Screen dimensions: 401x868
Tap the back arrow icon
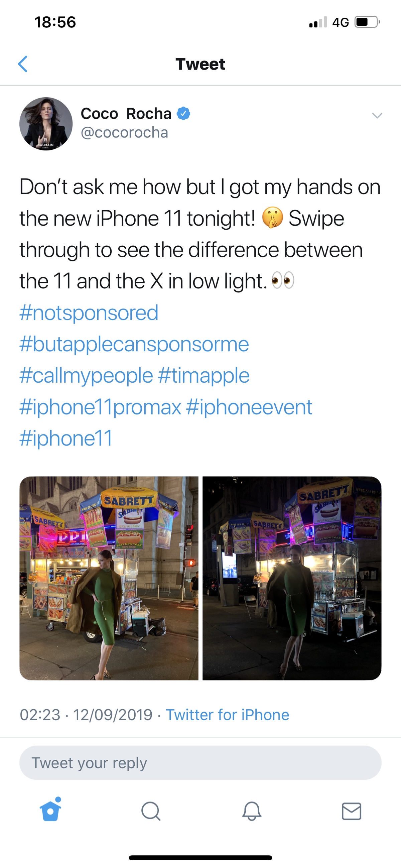point(23,64)
